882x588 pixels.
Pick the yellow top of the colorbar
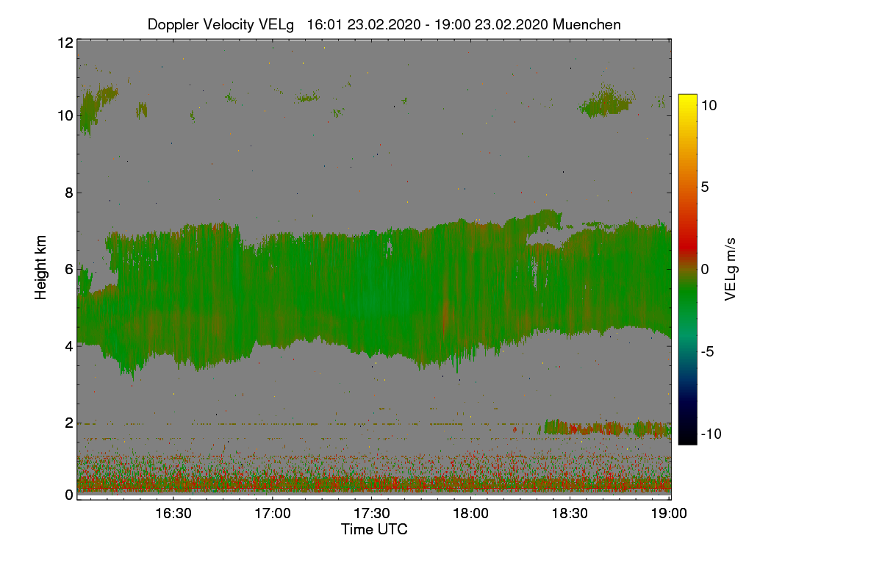click(x=687, y=104)
